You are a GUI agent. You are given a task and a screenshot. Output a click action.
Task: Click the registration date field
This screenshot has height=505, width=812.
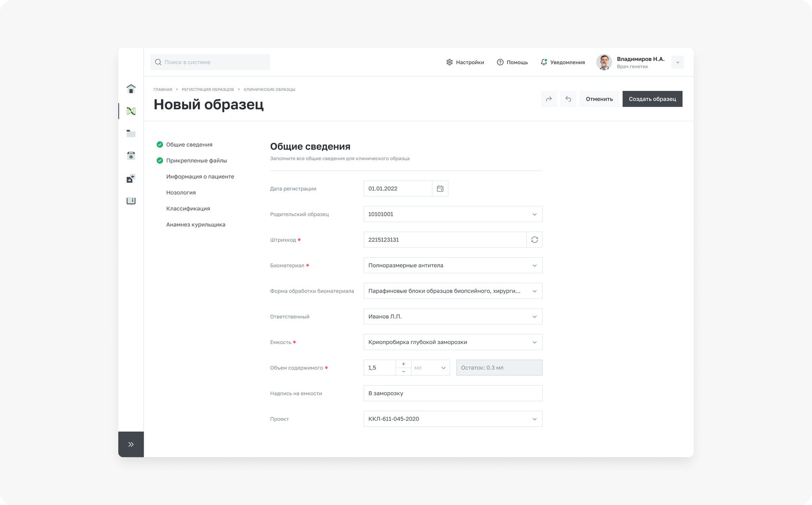coord(398,189)
